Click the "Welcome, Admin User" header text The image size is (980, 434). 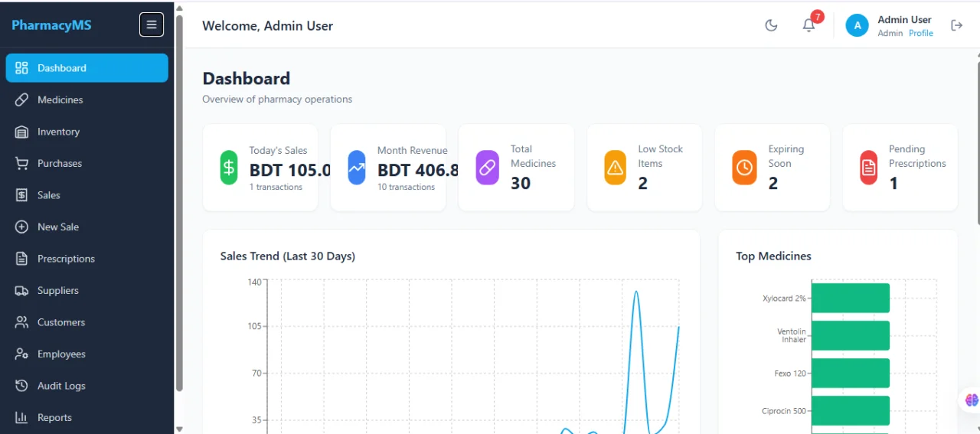pyautogui.click(x=267, y=25)
